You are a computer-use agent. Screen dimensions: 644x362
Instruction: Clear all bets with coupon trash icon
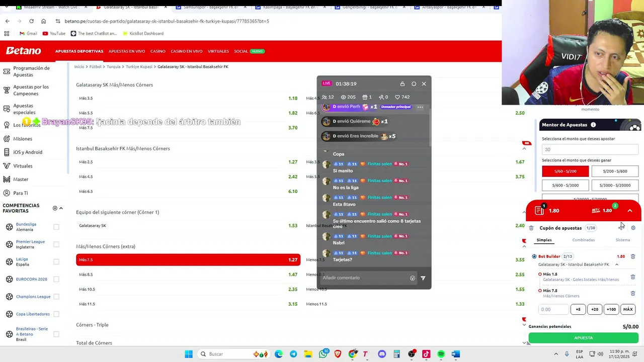tap(531, 228)
